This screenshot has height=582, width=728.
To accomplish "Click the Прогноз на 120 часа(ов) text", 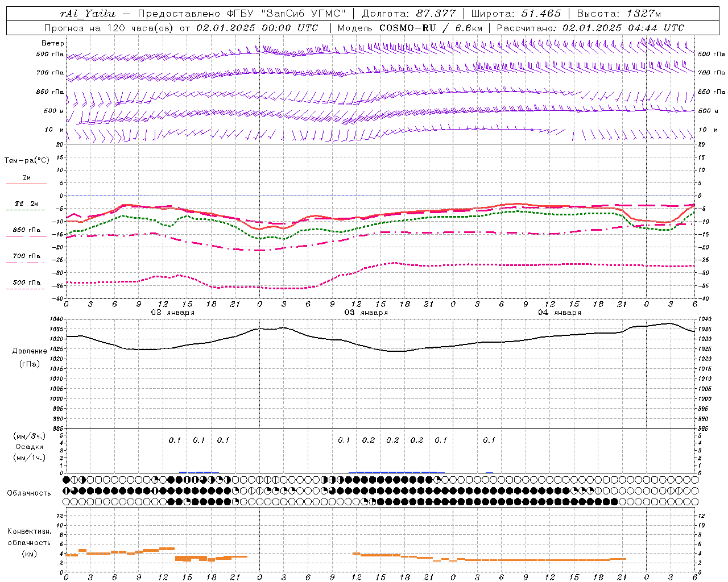I will [x=110, y=28].
